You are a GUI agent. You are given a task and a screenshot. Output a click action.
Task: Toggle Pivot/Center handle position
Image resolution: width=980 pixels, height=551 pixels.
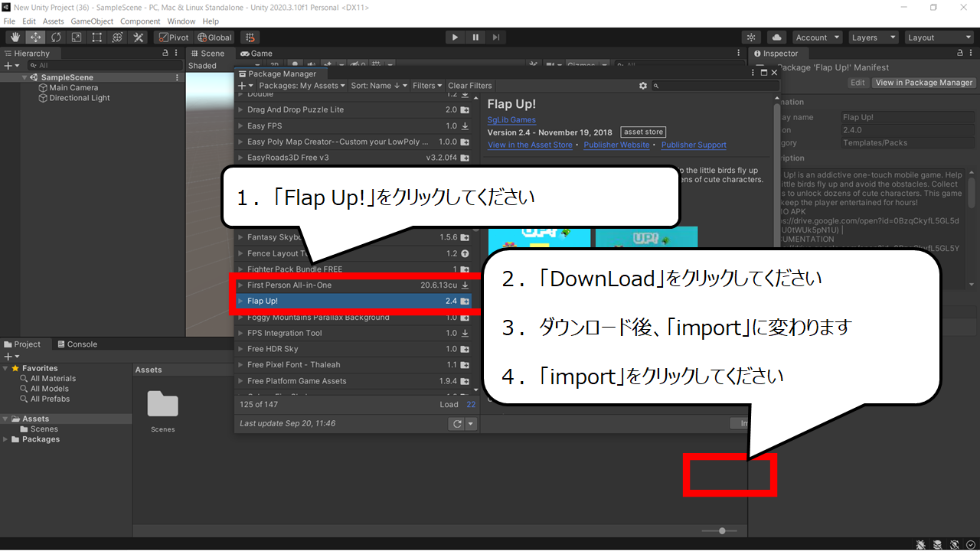click(x=173, y=37)
